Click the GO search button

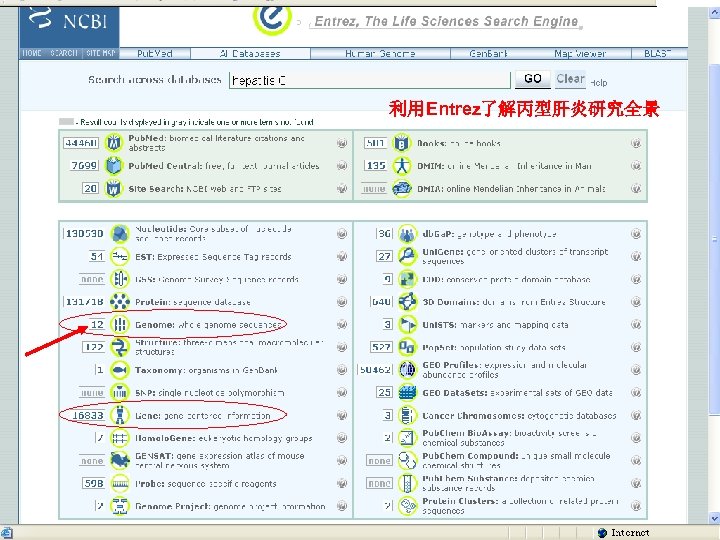click(x=533, y=79)
